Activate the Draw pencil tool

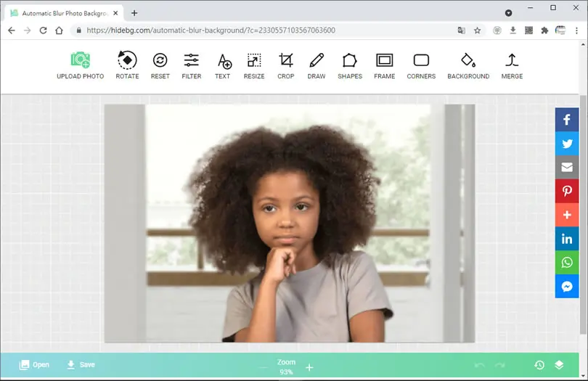click(317, 60)
